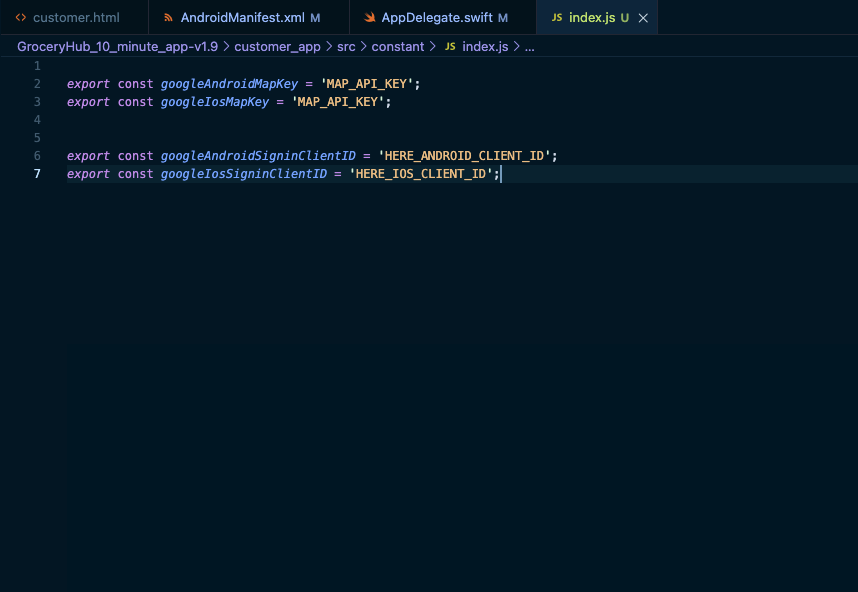Click the M modified badge on AppDelegate.swift tab
The image size is (858, 592).
[x=503, y=18]
